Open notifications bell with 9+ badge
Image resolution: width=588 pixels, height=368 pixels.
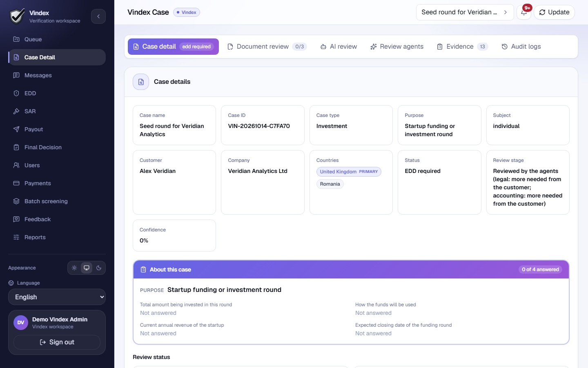coord(524,12)
